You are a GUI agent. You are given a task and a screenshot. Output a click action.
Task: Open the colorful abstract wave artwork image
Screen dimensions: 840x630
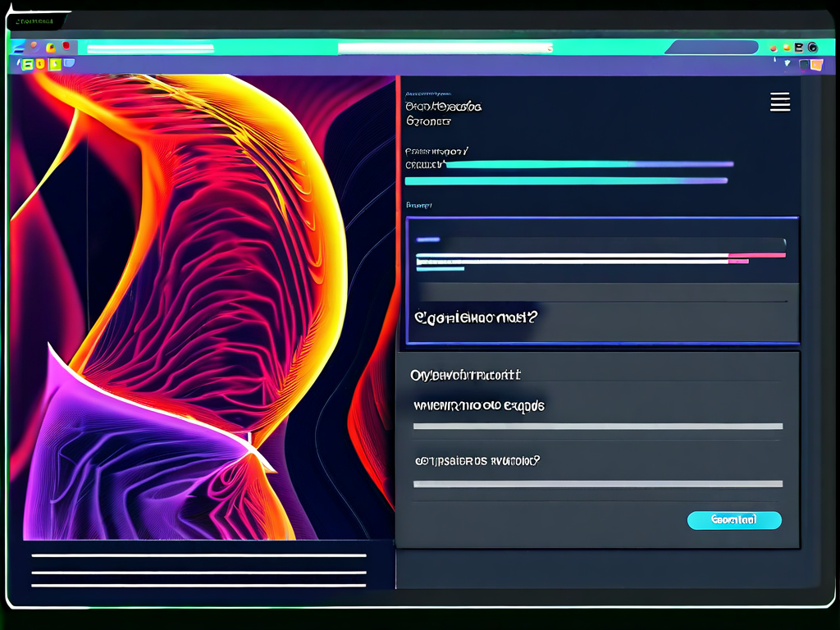click(x=203, y=307)
